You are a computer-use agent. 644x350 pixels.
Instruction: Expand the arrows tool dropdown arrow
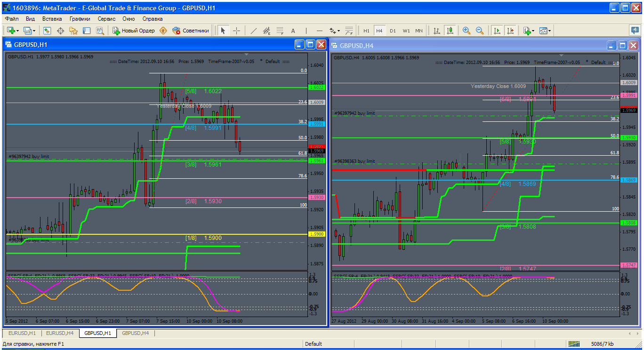339,31
